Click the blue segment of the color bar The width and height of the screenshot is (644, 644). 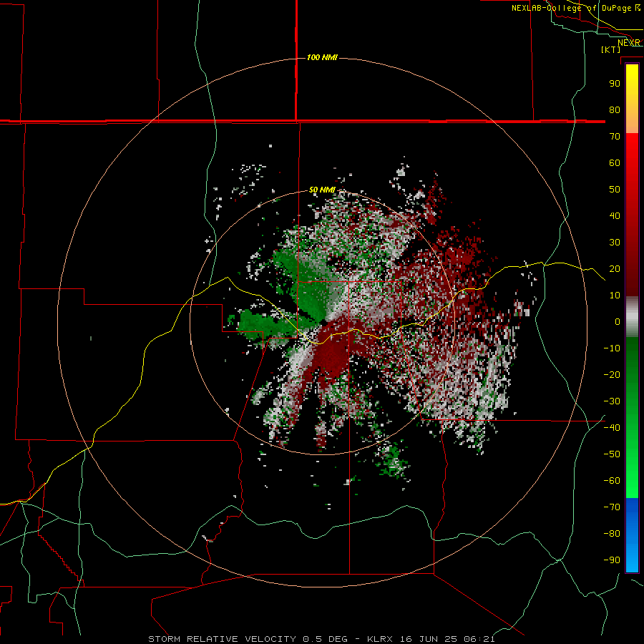tap(632, 535)
